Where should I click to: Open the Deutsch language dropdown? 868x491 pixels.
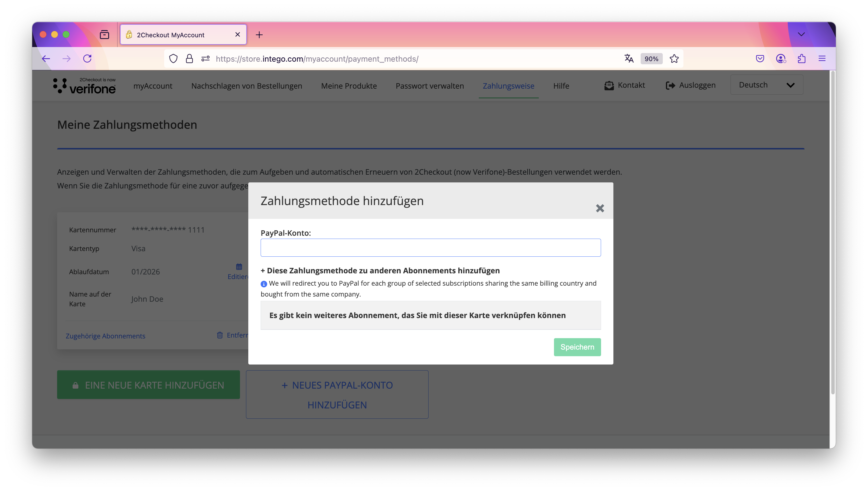pos(766,85)
